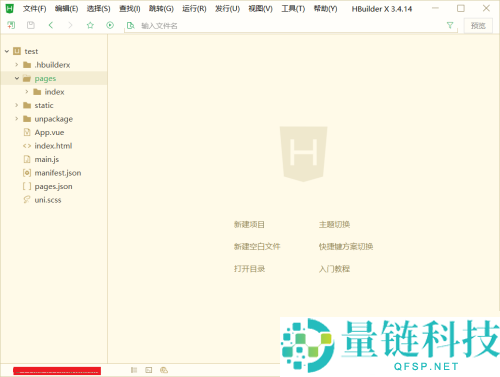Open manifest.json file
This screenshot has height=377, width=500.
[58, 173]
